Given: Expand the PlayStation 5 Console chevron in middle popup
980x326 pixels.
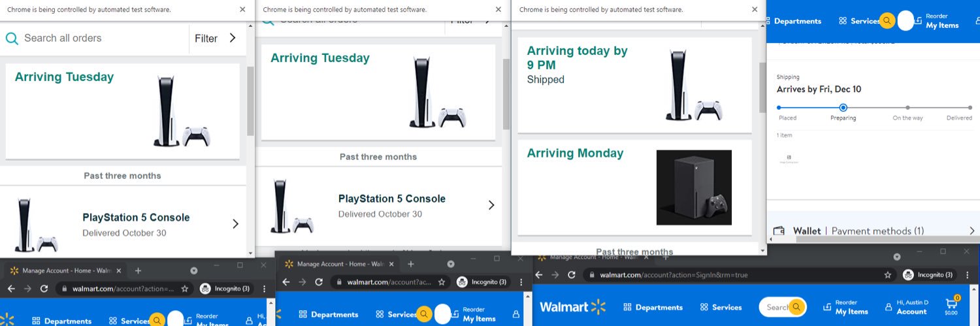Looking at the screenshot, I should click(491, 205).
